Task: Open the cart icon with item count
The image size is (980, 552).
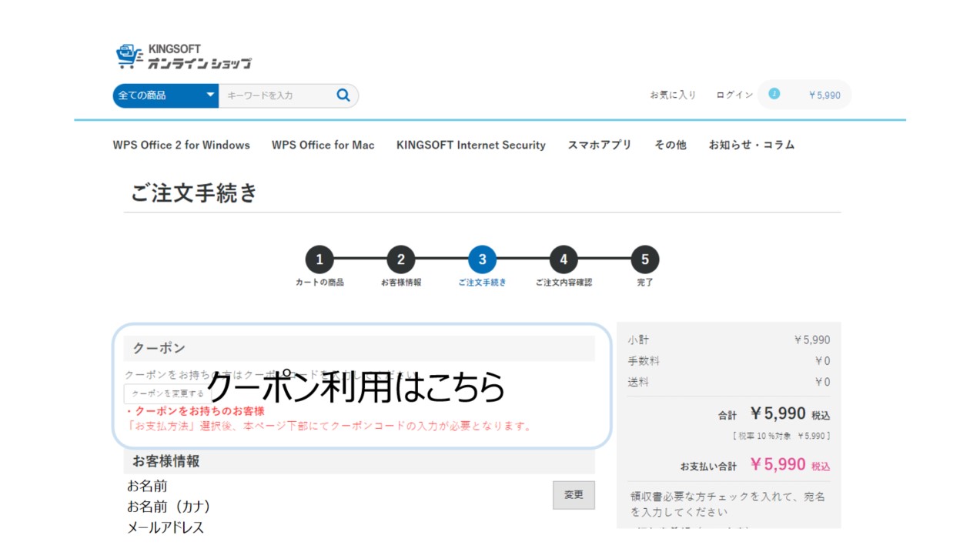Action: coord(774,94)
